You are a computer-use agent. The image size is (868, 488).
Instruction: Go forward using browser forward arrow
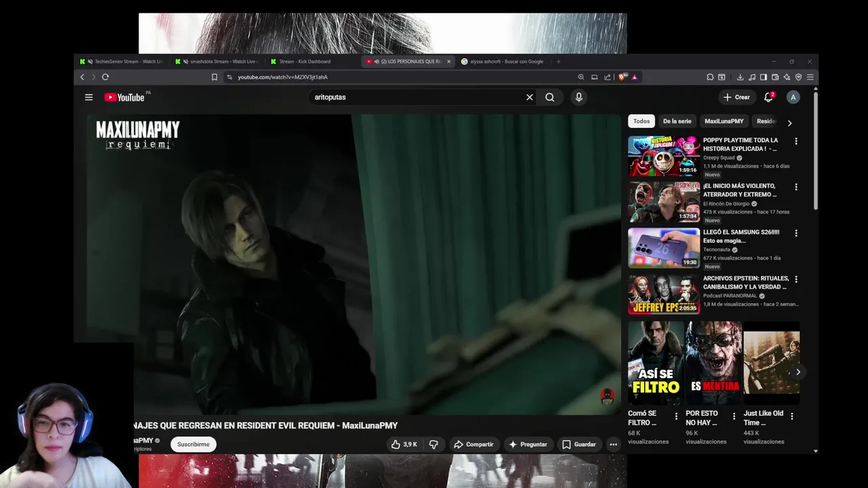pyautogui.click(x=94, y=77)
